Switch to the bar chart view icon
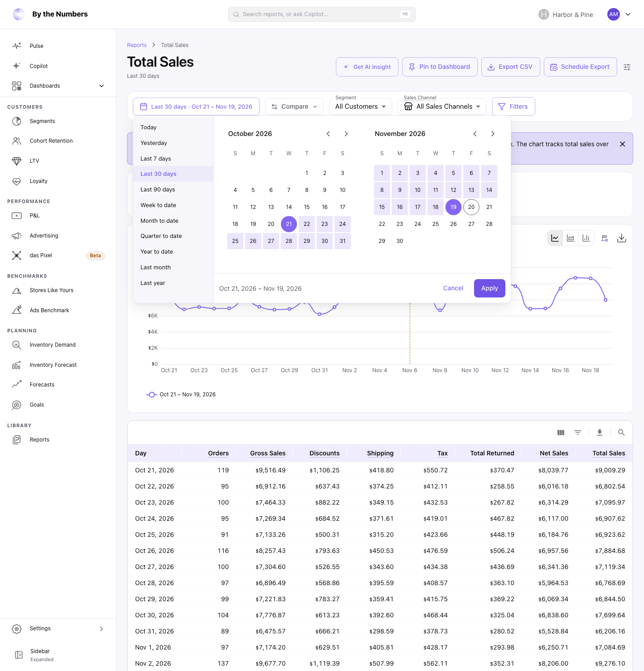644x671 pixels. click(586, 238)
